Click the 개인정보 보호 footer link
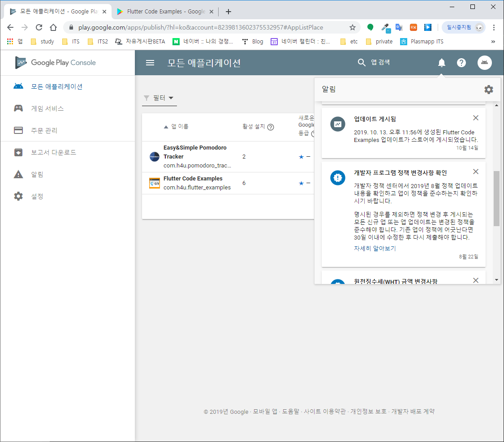The width and height of the screenshot is (504, 442). pos(368,411)
